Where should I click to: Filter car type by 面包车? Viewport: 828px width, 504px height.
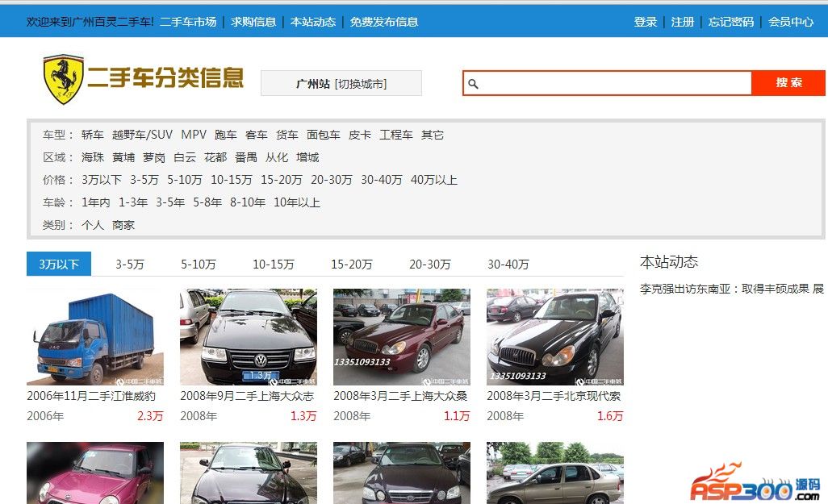[323, 135]
